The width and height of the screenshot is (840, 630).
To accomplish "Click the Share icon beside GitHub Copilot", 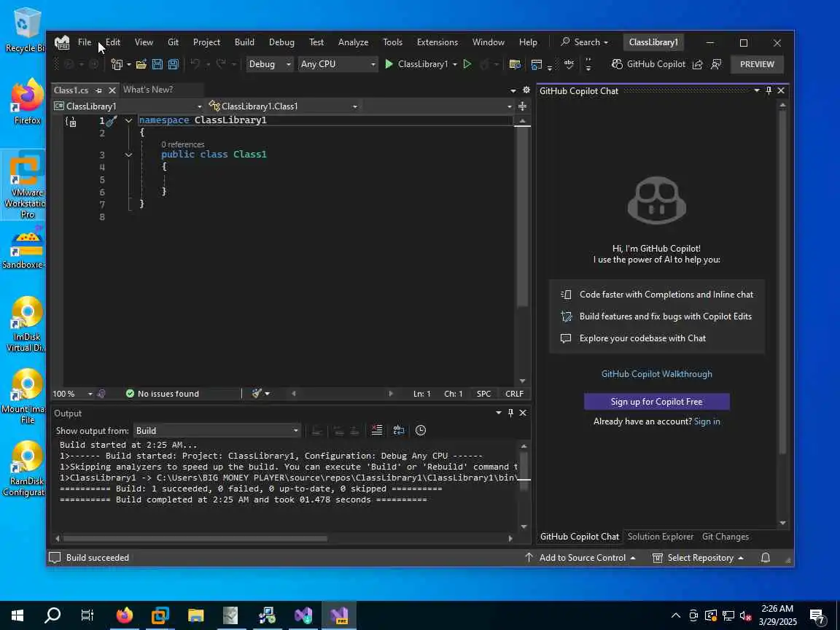I will [698, 64].
